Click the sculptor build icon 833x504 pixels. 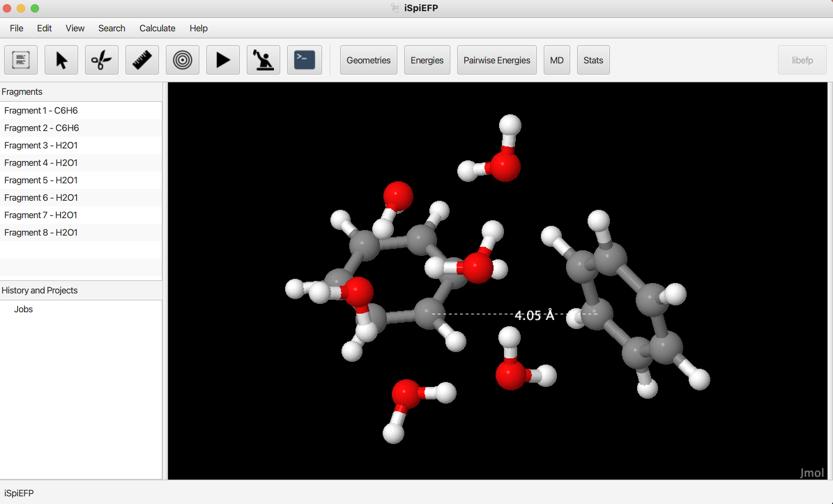click(x=263, y=60)
